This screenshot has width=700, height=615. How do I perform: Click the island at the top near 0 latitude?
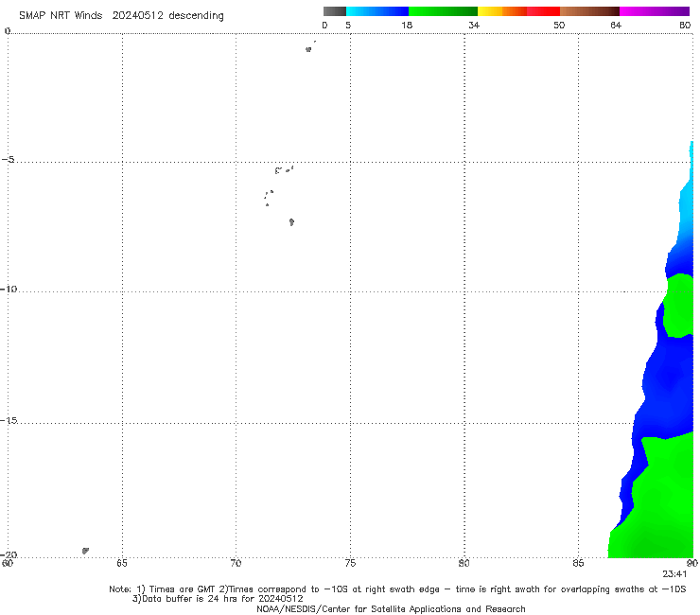pos(308,49)
